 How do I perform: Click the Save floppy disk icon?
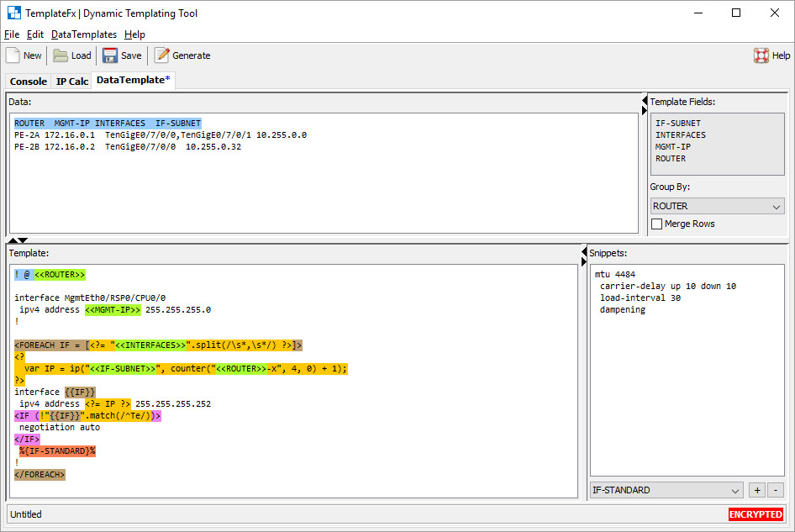[x=110, y=55]
